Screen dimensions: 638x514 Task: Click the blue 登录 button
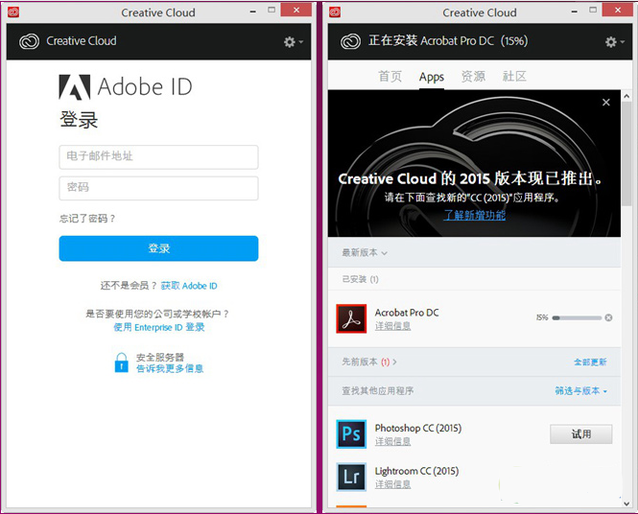(x=159, y=248)
